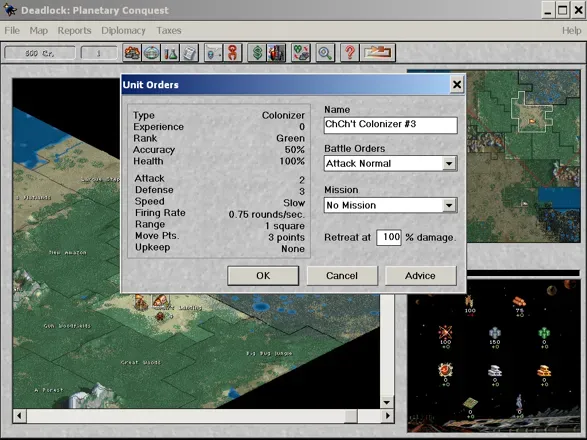Click the green dollar sign icon
This screenshot has width=587, height=440.
(x=257, y=53)
